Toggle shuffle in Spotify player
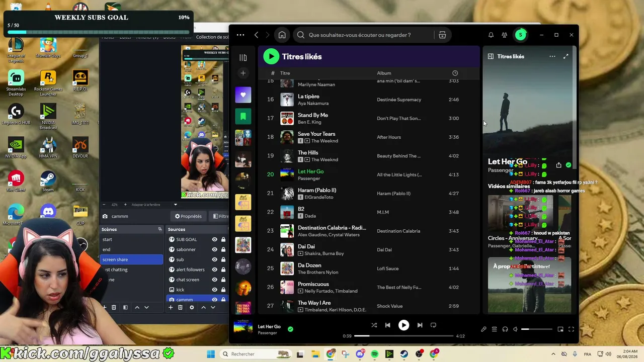Image resolution: width=644 pixels, height=362 pixels. [x=374, y=325]
